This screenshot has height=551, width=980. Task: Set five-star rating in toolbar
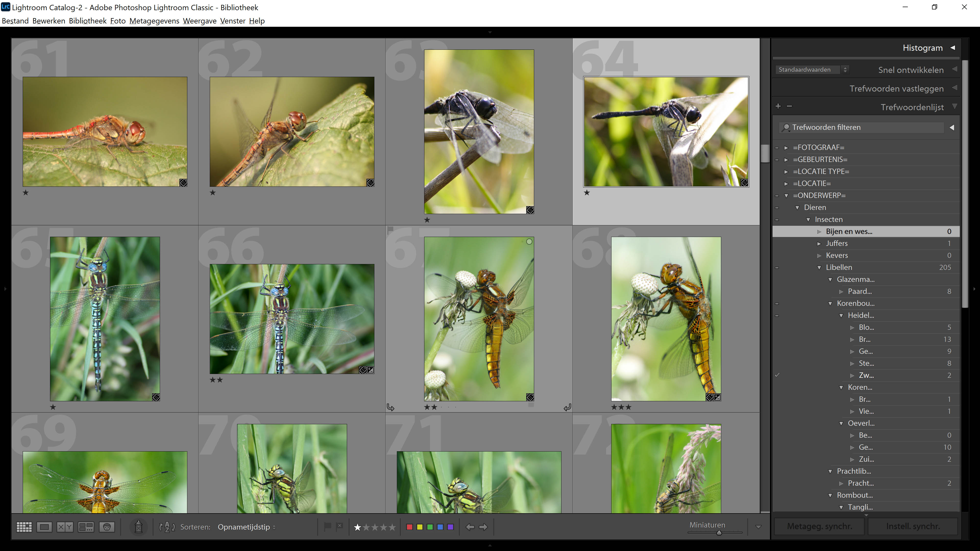(x=392, y=528)
